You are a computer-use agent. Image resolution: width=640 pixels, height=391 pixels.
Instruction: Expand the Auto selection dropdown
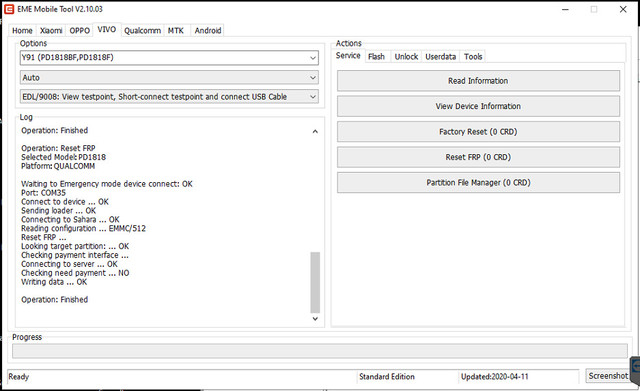click(169, 78)
